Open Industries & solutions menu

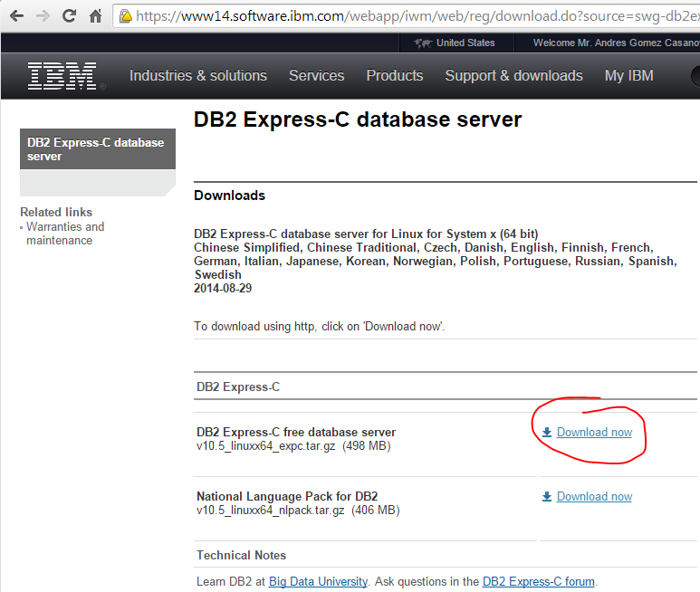pos(198,76)
